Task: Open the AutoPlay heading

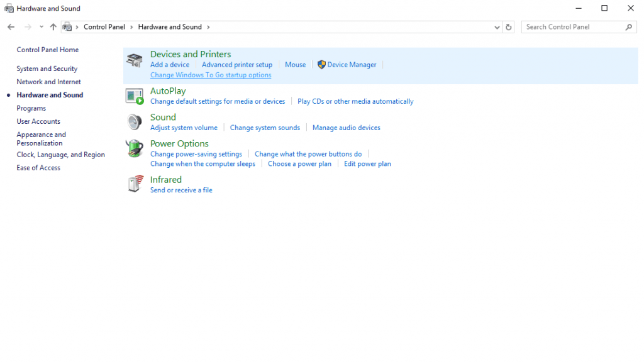Action: tap(168, 91)
